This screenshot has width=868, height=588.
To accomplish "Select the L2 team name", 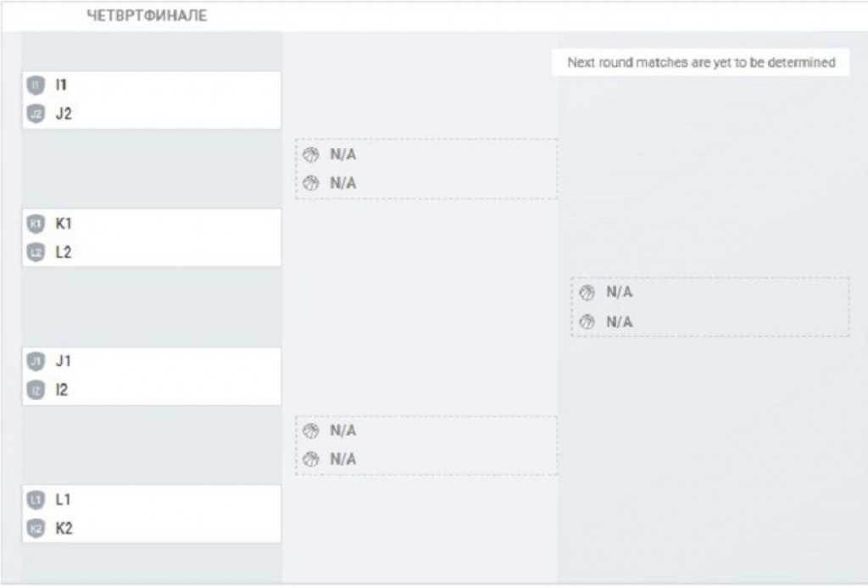I will (x=64, y=252).
